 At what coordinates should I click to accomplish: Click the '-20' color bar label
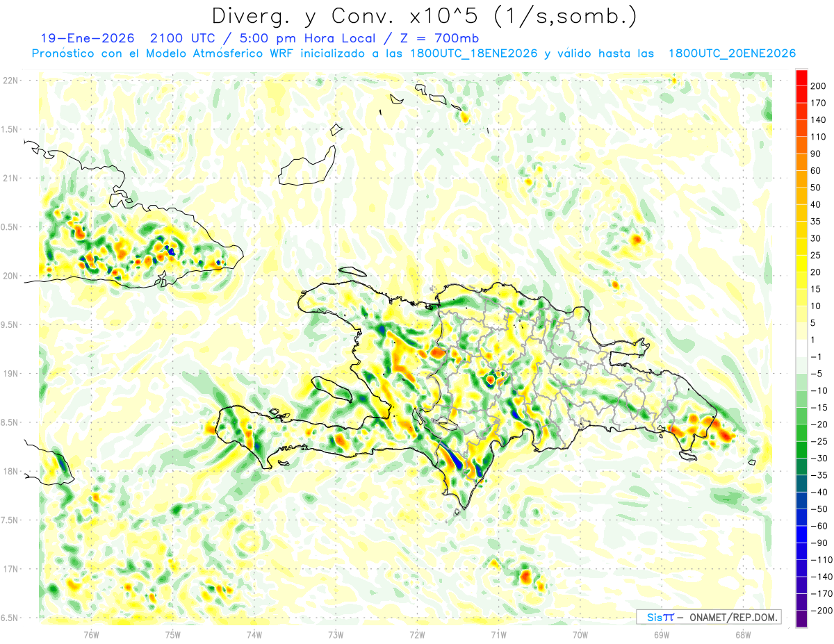coord(820,424)
